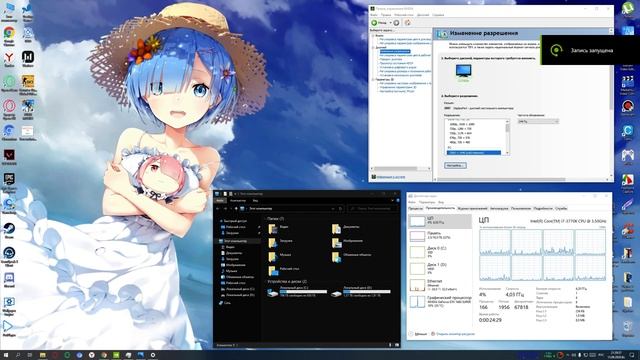
Task: Open Объемные объекты folder in Explorer
Action: (352, 256)
